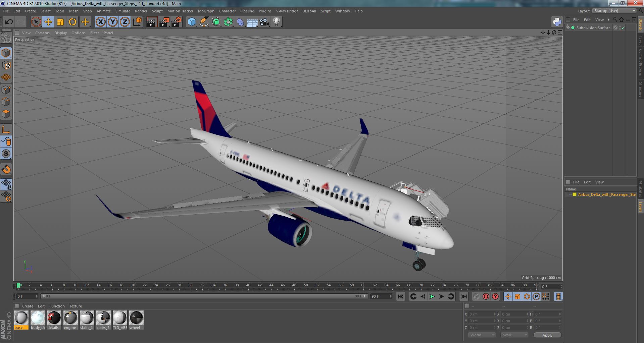The image size is (644, 343).
Task: Click frame 30 on the timeline ruler
Action: pyautogui.click(x=190, y=286)
